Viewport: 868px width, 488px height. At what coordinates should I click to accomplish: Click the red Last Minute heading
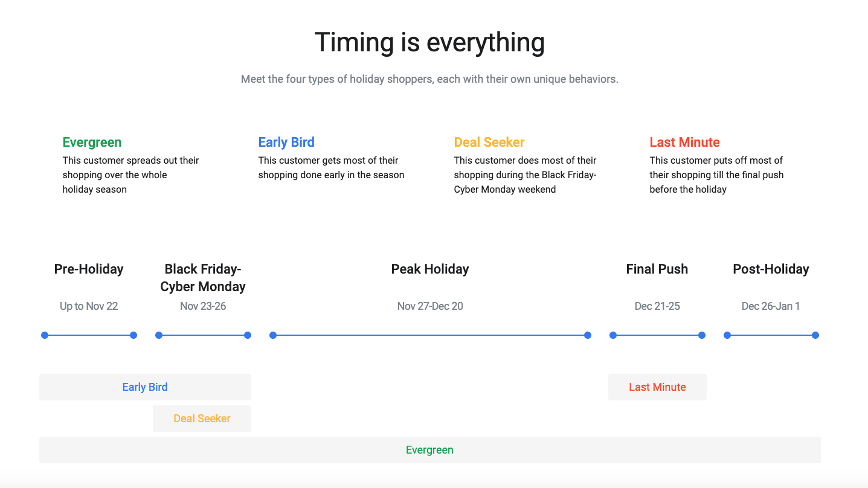coord(684,143)
